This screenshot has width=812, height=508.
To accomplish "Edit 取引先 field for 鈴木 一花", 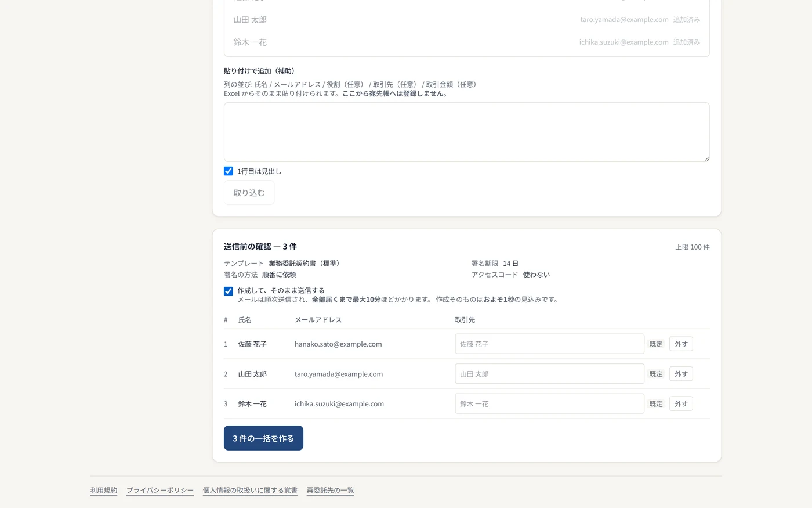I will 550,403.
